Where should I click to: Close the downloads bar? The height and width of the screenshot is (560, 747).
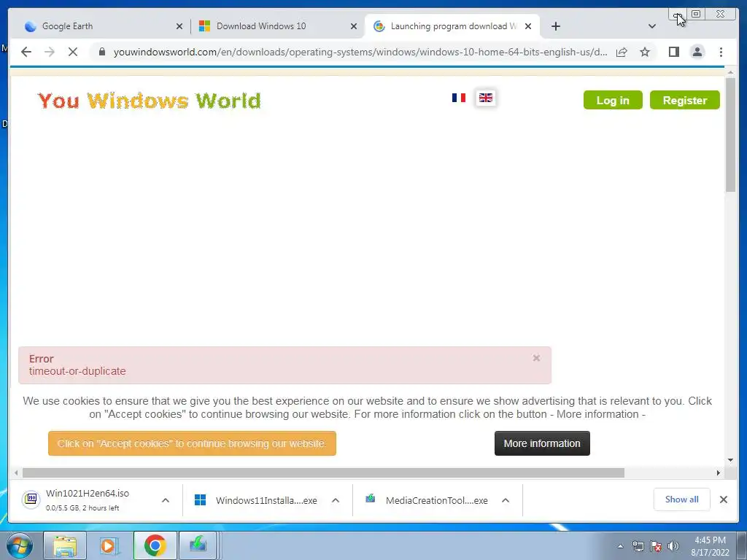[723, 499]
